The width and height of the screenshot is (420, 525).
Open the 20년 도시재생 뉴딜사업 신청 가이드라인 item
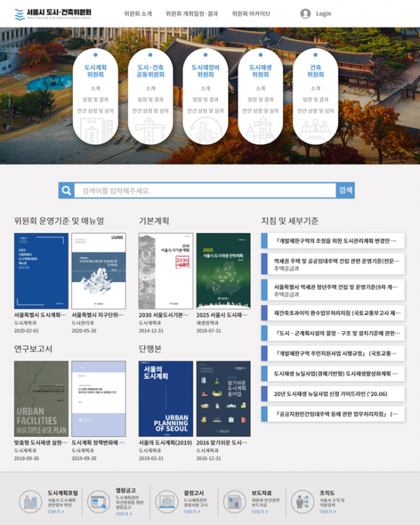point(333,393)
